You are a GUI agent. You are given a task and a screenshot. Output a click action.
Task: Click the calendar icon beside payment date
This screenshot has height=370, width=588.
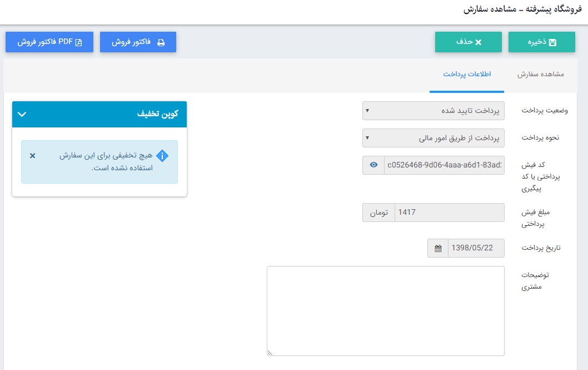click(438, 248)
